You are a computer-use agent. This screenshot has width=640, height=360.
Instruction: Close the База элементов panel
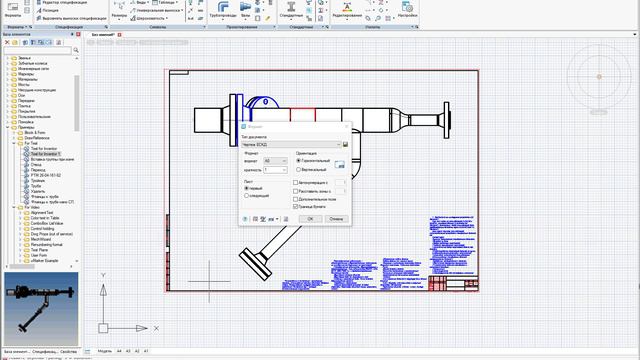(x=78, y=34)
